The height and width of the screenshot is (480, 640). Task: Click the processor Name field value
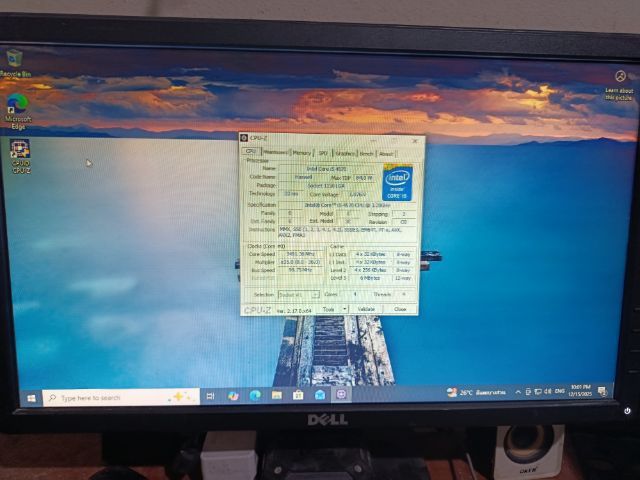(x=327, y=169)
